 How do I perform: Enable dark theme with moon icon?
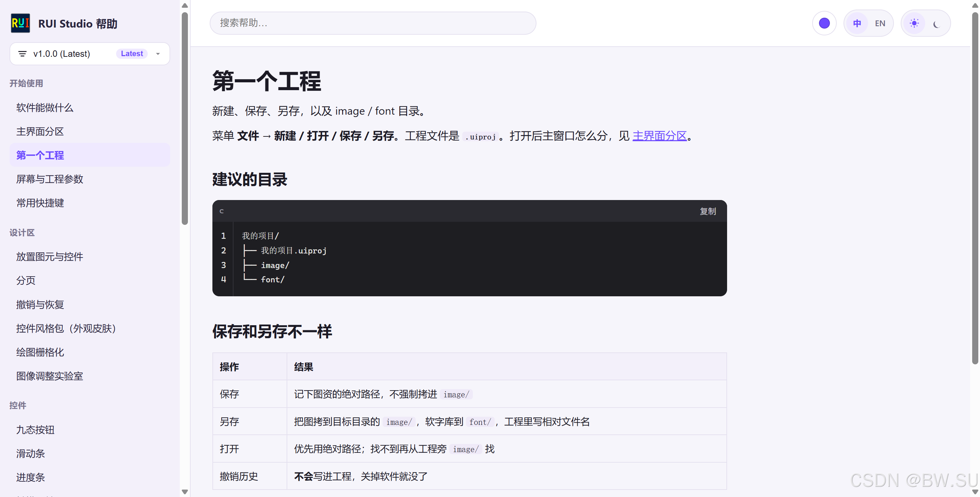point(937,23)
